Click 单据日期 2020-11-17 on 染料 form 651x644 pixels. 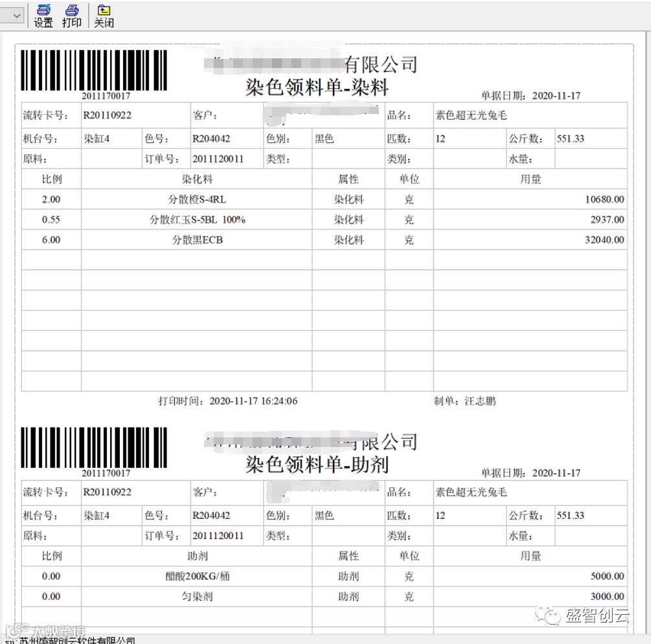pos(531,96)
